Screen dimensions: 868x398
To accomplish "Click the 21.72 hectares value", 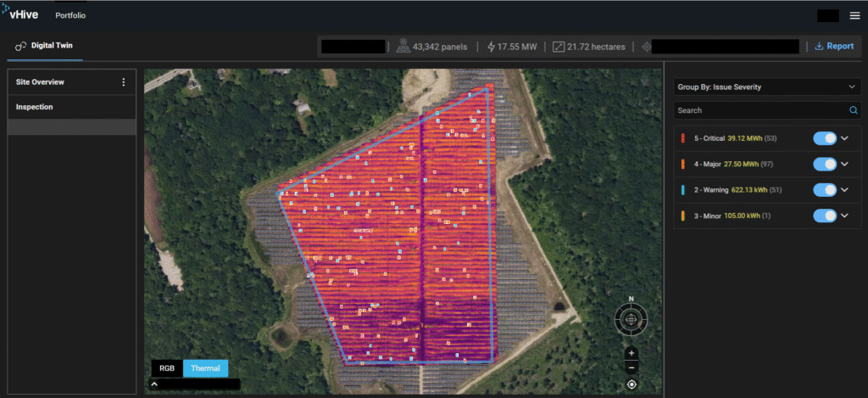I will pyautogui.click(x=596, y=48).
